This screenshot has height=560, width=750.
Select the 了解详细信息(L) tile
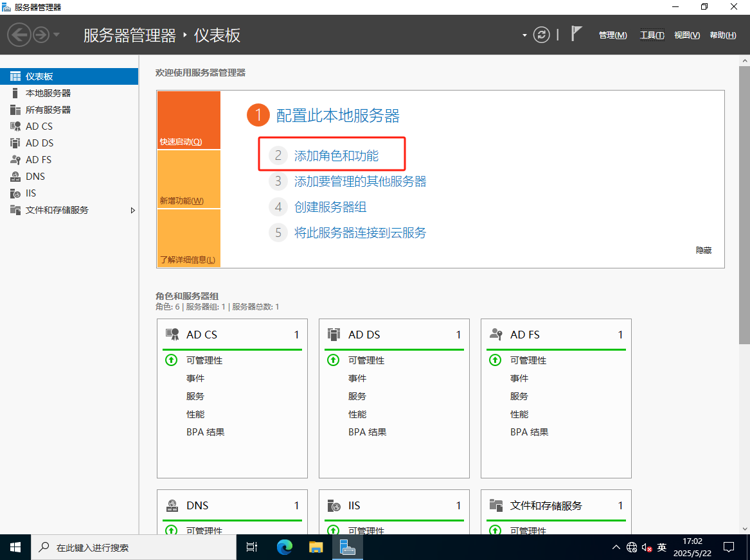click(x=189, y=238)
